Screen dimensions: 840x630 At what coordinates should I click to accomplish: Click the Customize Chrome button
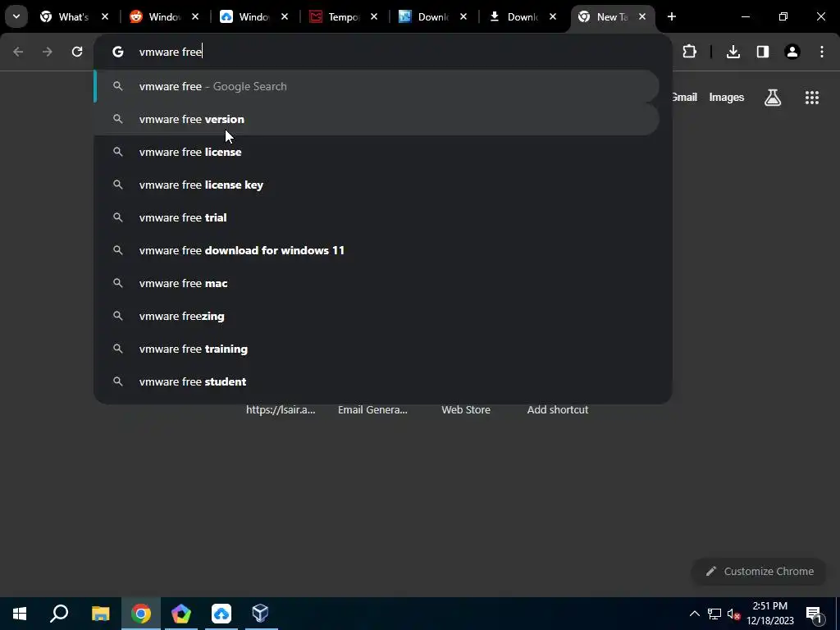760,571
